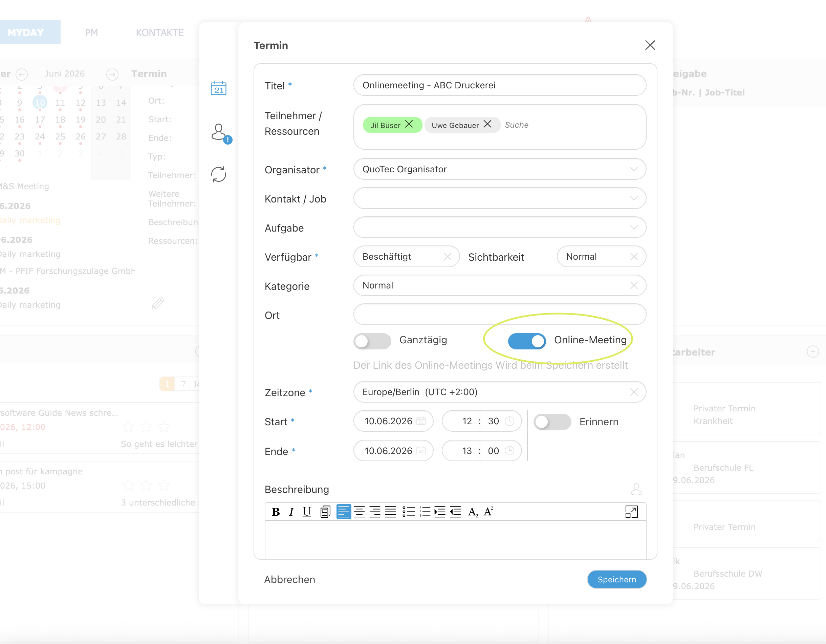This screenshot has height=644, width=826.
Task: Decrease indent in description editor
Action: pyautogui.click(x=456, y=512)
